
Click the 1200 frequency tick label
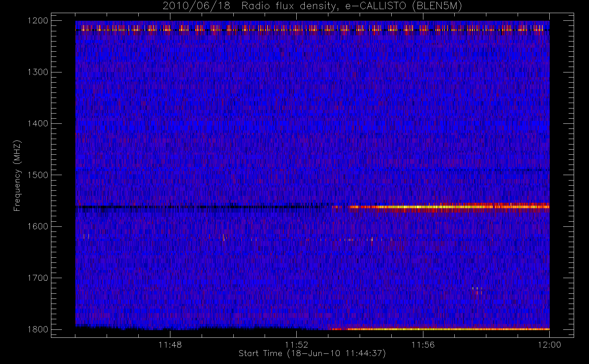pyautogui.click(x=38, y=21)
